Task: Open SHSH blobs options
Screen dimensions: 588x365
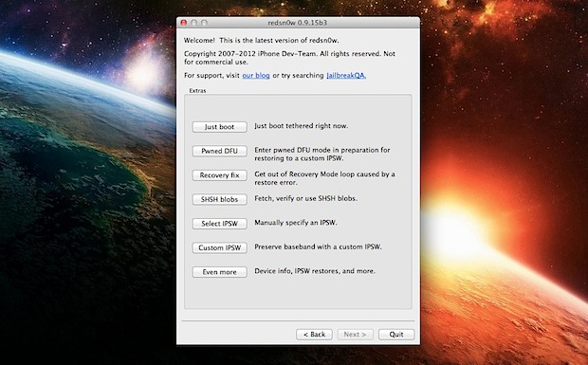Action: click(x=219, y=199)
